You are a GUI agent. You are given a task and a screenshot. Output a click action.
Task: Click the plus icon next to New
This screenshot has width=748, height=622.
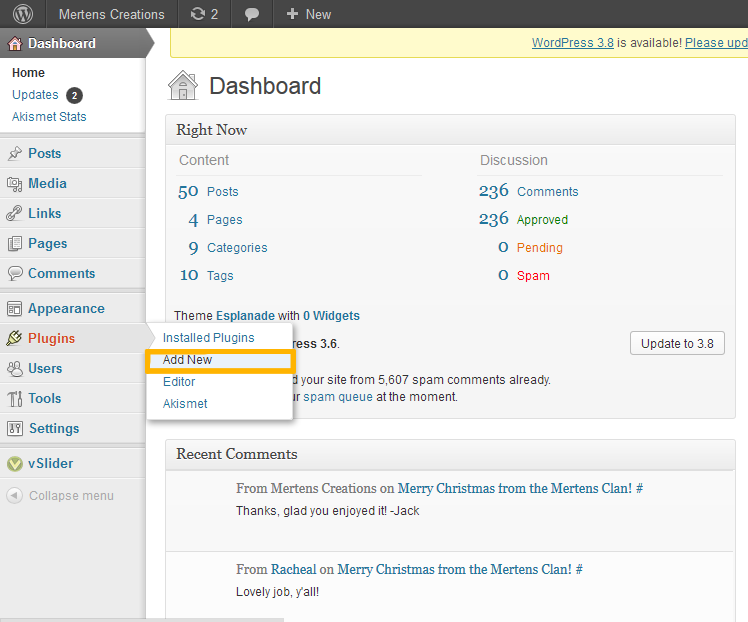292,14
